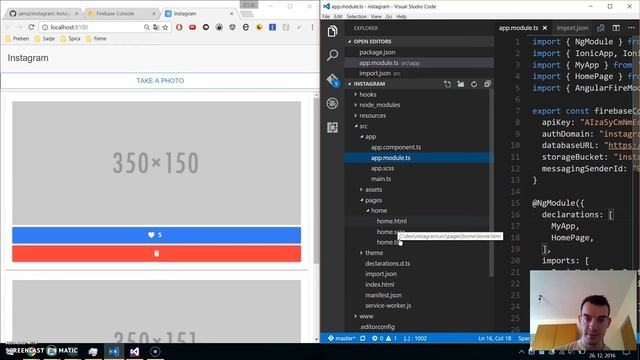Click the Chrome reload button
The height and width of the screenshot is (360, 640).
[x=31, y=27]
